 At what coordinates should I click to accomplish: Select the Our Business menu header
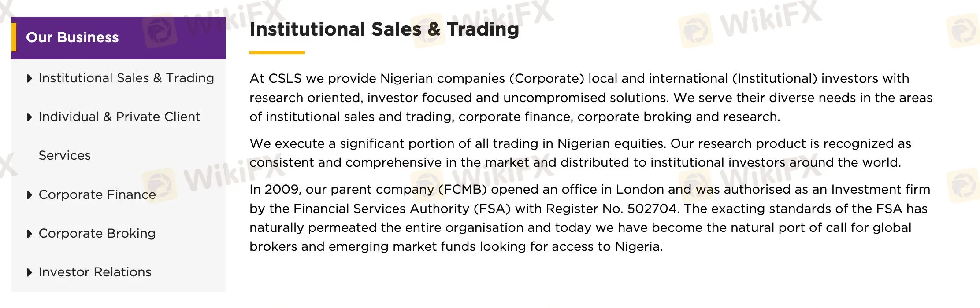pyautogui.click(x=73, y=37)
